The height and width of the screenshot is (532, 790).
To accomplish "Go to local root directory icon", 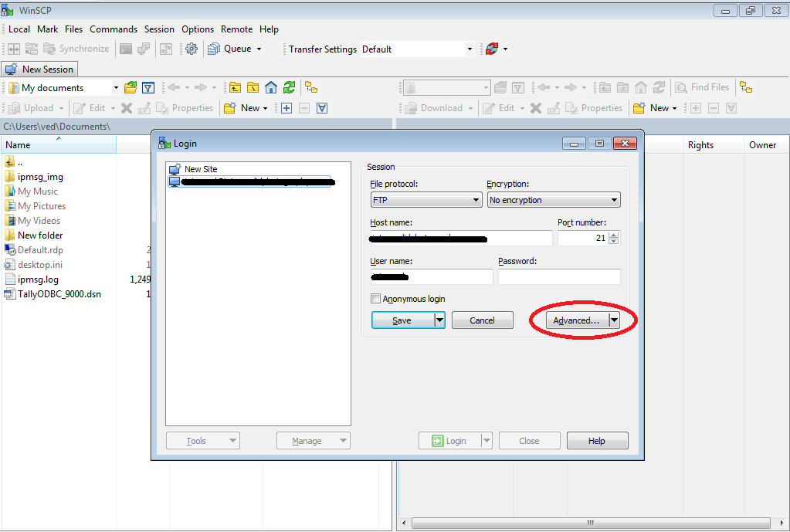I will [x=253, y=88].
